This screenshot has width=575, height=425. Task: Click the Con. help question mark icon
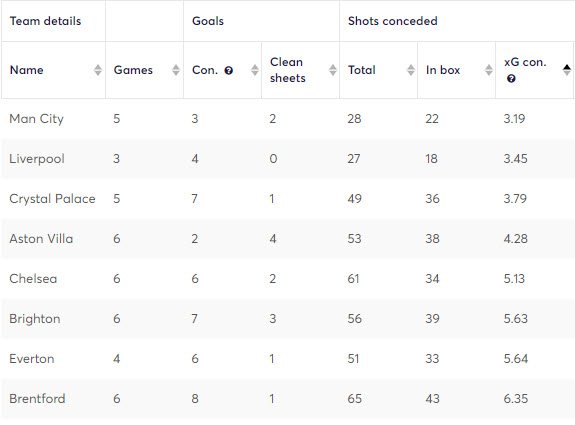[x=228, y=70]
